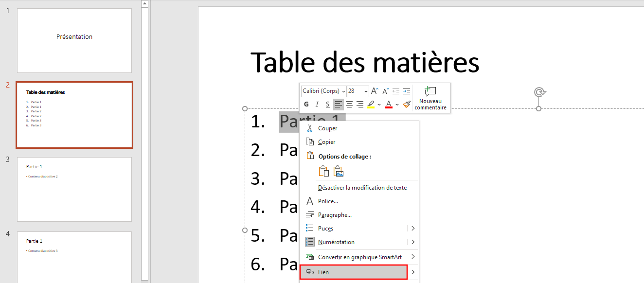
Task: Open highlight color dropdown arrow
Action: point(379,105)
